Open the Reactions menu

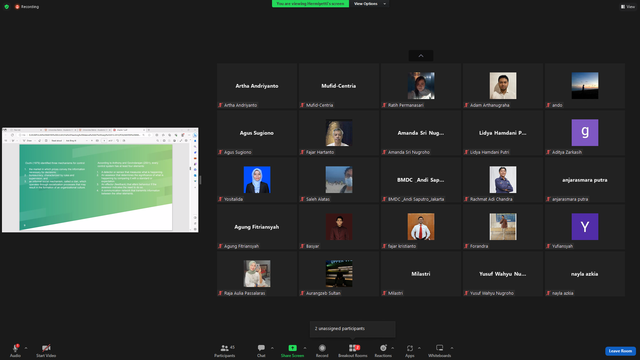coord(383,350)
